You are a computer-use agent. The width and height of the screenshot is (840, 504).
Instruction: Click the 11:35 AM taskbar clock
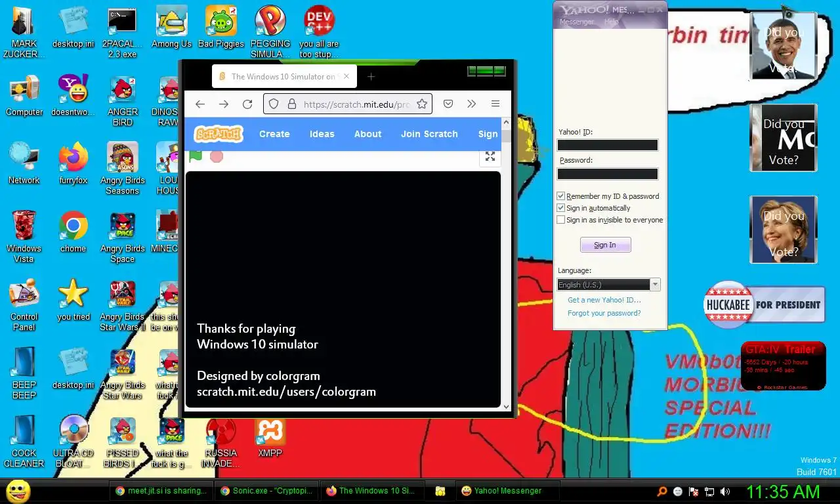[x=783, y=492]
